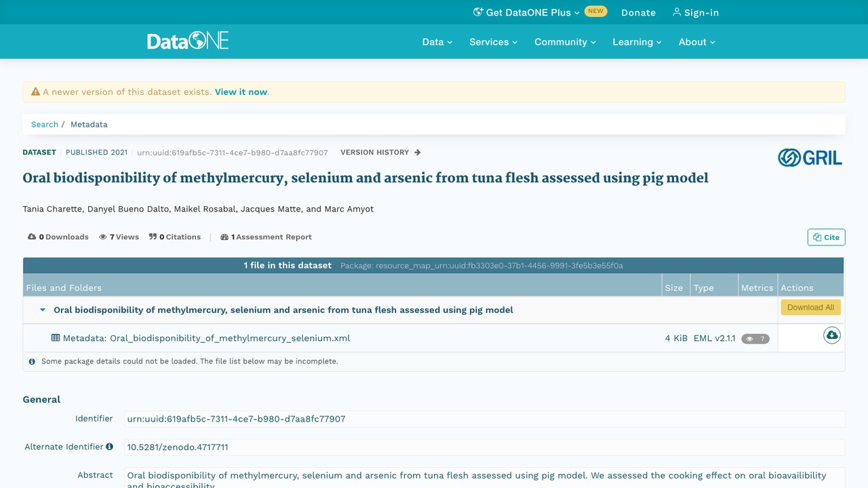Follow the View it now link
The image size is (868, 488).
[x=241, y=92]
